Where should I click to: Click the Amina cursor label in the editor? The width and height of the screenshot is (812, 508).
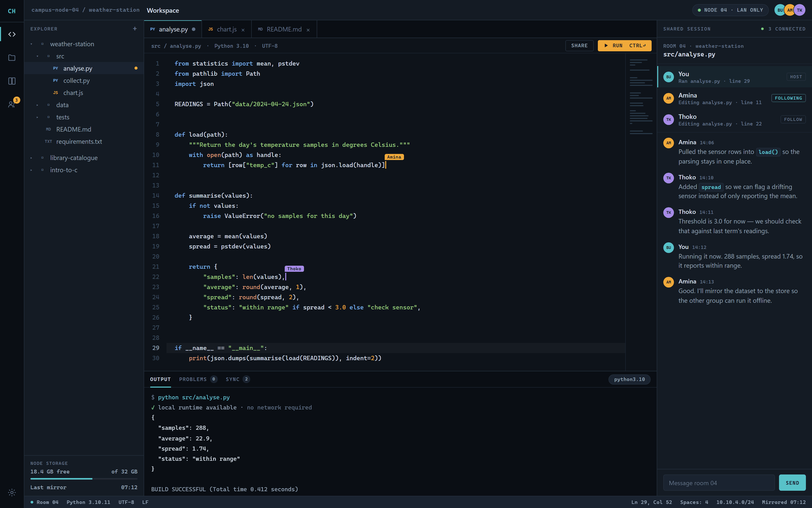coord(394,157)
